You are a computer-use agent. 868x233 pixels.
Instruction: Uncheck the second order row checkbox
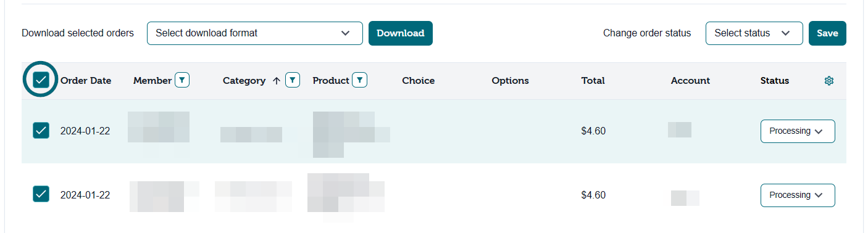click(x=41, y=195)
